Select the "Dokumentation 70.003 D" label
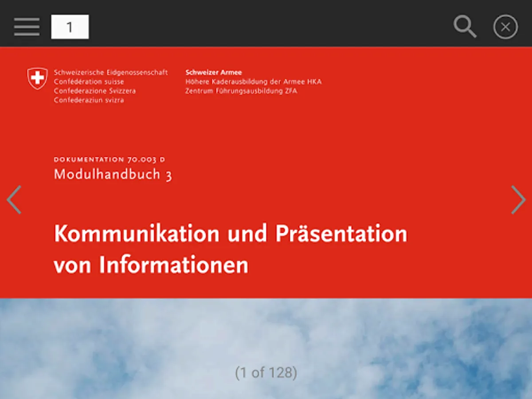 click(x=110, y=160)
